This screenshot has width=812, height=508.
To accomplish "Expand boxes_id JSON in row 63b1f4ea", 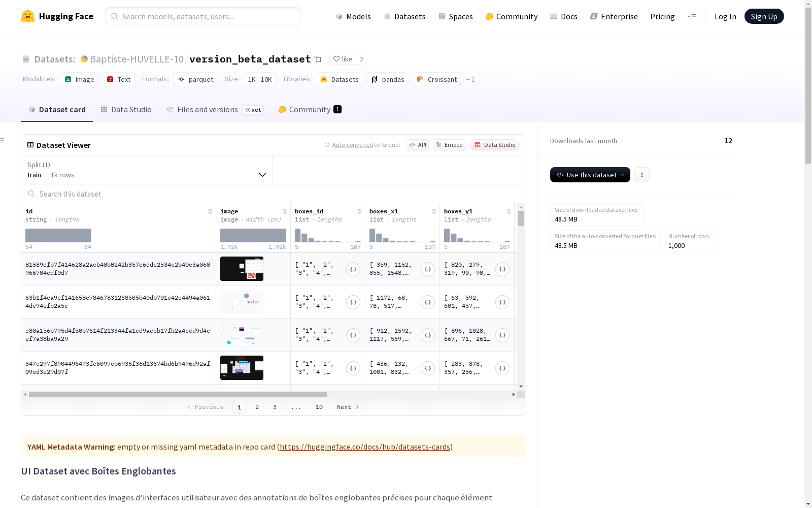I will 353,302.
